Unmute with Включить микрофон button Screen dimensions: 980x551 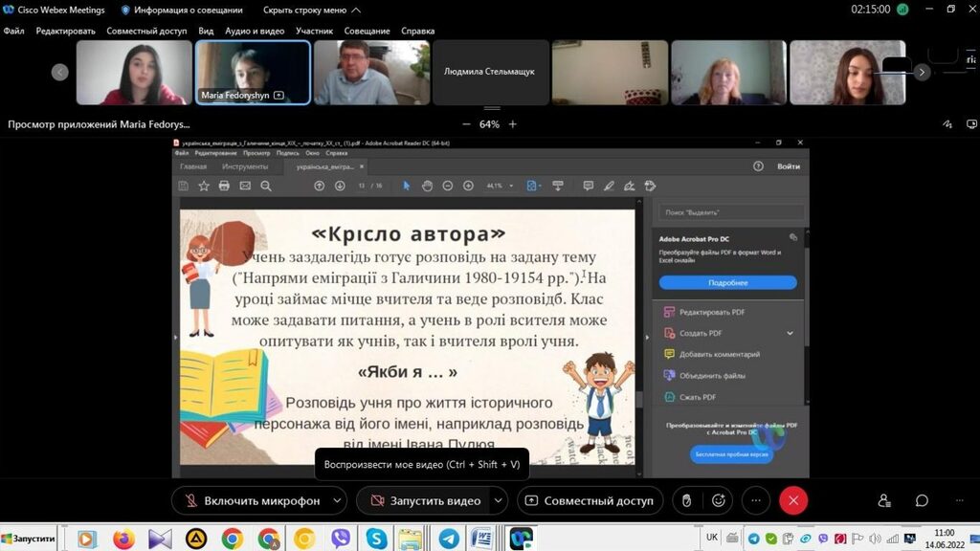click(x=251, y=500)
